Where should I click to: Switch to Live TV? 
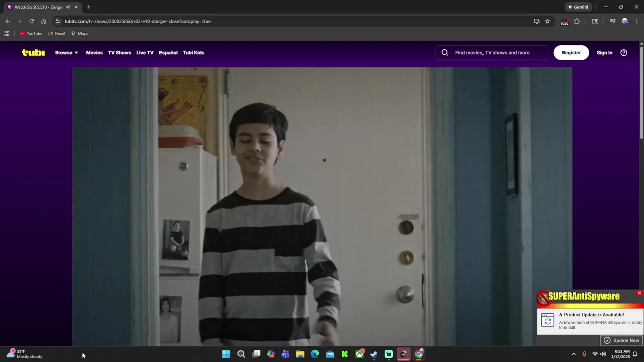[145, 52]
